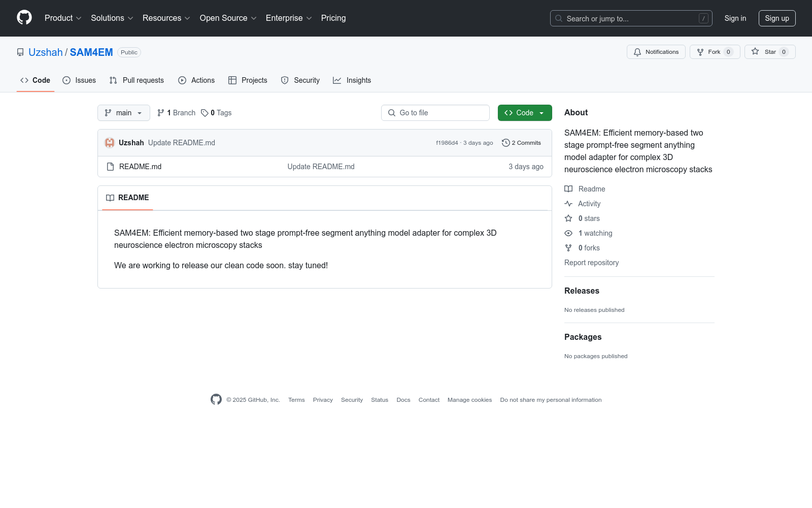Open the Product menu
This screenshot has width=812, height=508.
pos(63,18)
